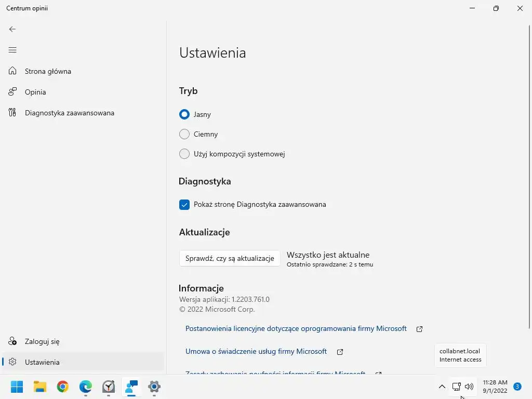Expand the hidden tray icons chevron
532x399 pixels.
tap(442, 387)
